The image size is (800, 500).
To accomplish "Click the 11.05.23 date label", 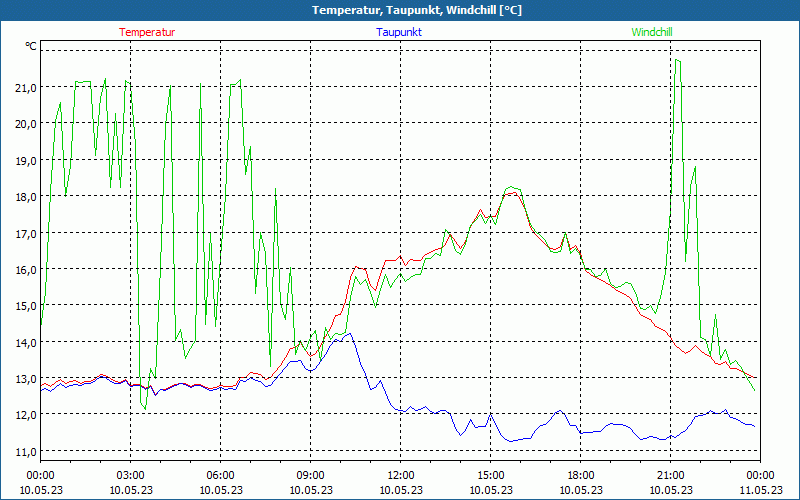I will click(x=760, y=490).
